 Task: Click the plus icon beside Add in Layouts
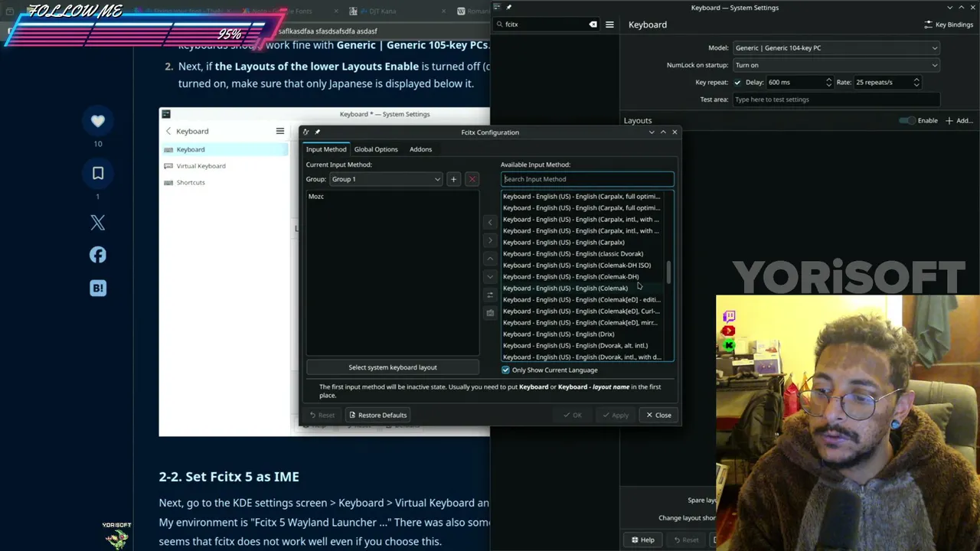tap(949, 121)
